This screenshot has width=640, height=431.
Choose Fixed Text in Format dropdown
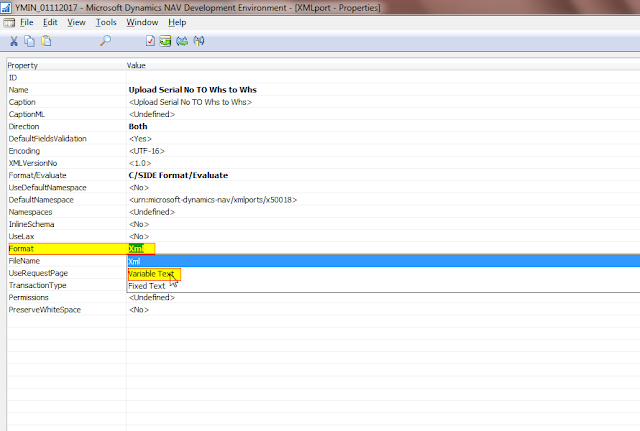pyautogui.click(x=147, y=286)
